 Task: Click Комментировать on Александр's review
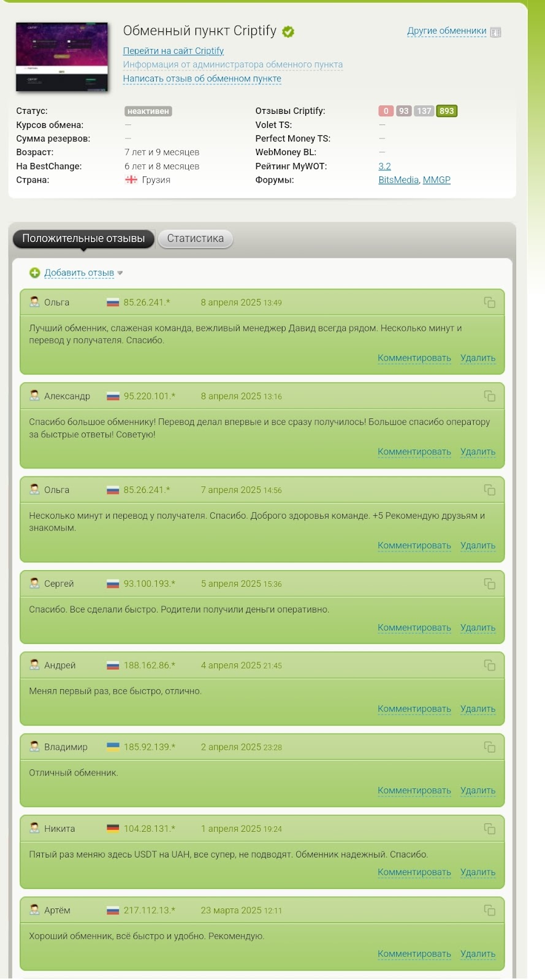click(414, 451)
